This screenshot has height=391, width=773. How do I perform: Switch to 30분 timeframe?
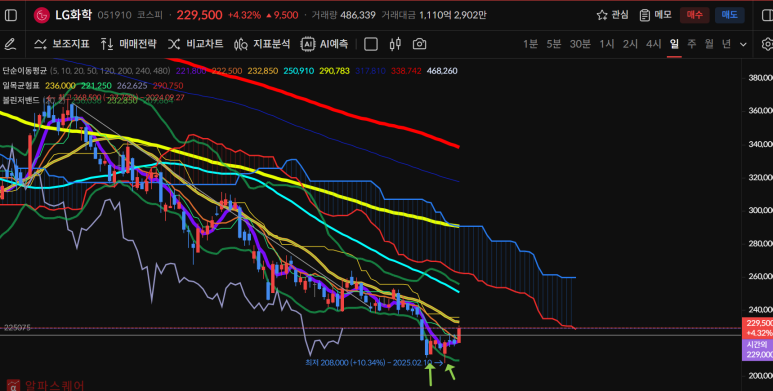pos(580,44)
